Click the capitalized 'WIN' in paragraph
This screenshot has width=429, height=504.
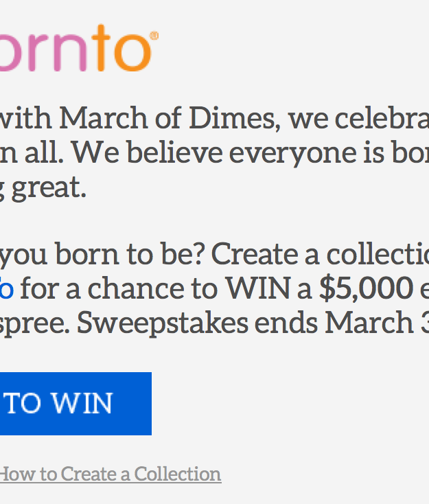(x=258, y=288)
